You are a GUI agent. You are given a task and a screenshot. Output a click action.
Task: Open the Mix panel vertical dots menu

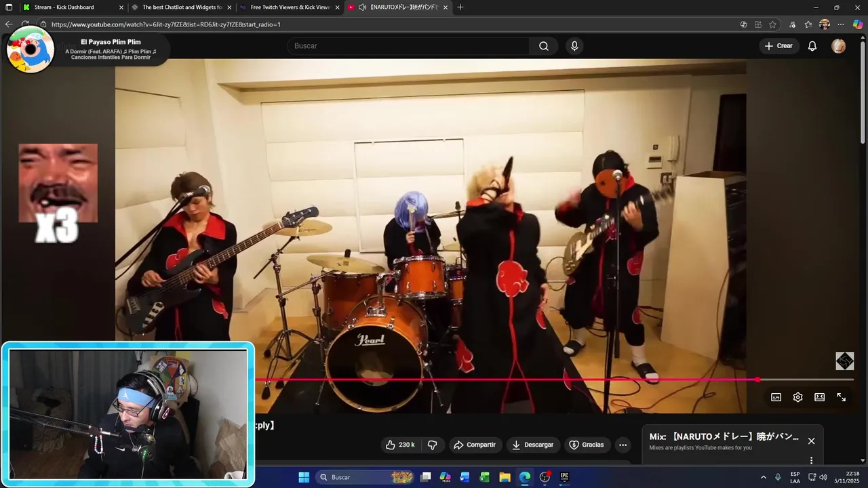pos(811,460)
